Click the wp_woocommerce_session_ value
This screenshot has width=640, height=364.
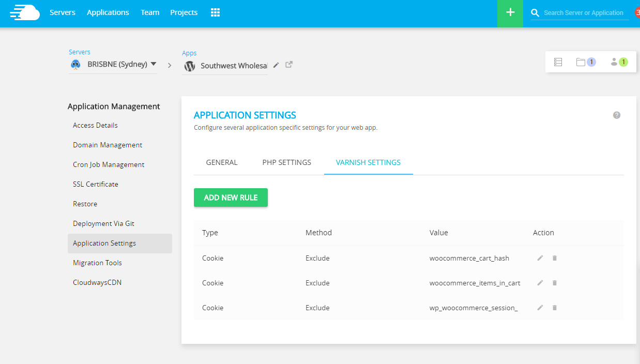[474, 308]
